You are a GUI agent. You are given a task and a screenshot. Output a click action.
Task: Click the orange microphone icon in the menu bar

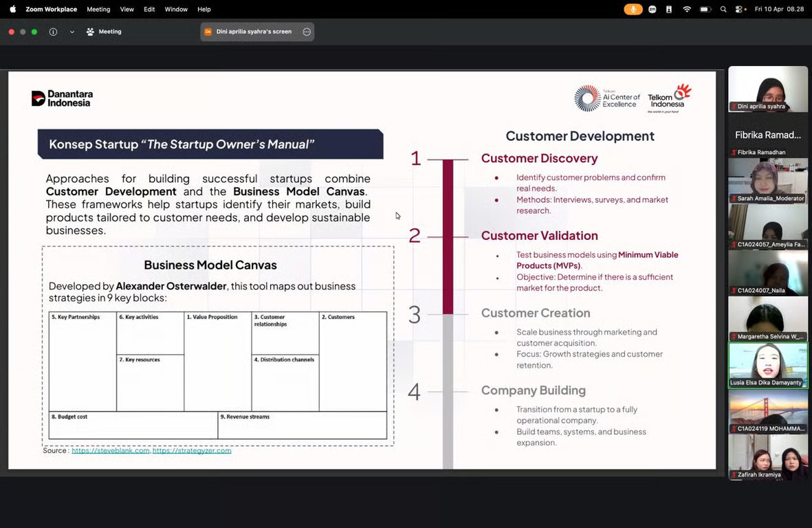click(x=633, y=9)
